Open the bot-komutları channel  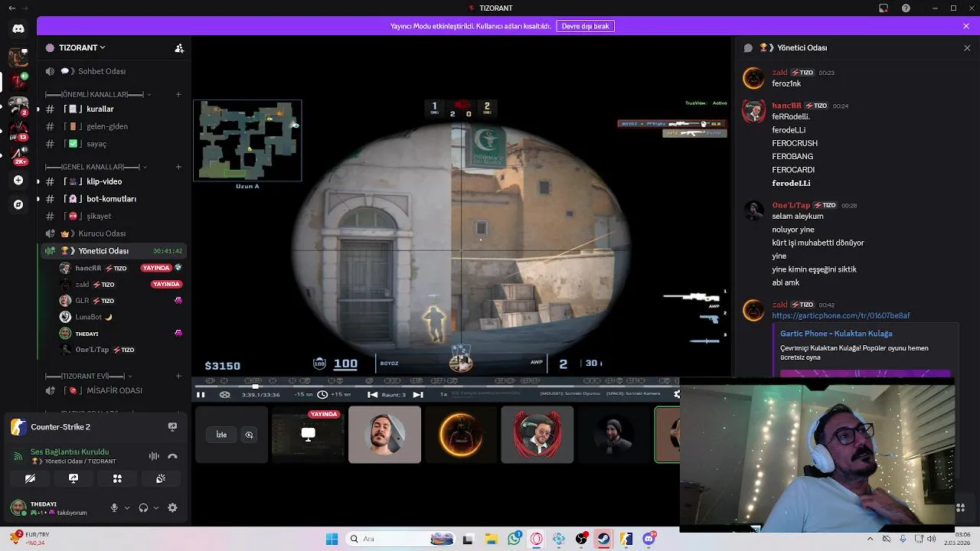[114, 199]
